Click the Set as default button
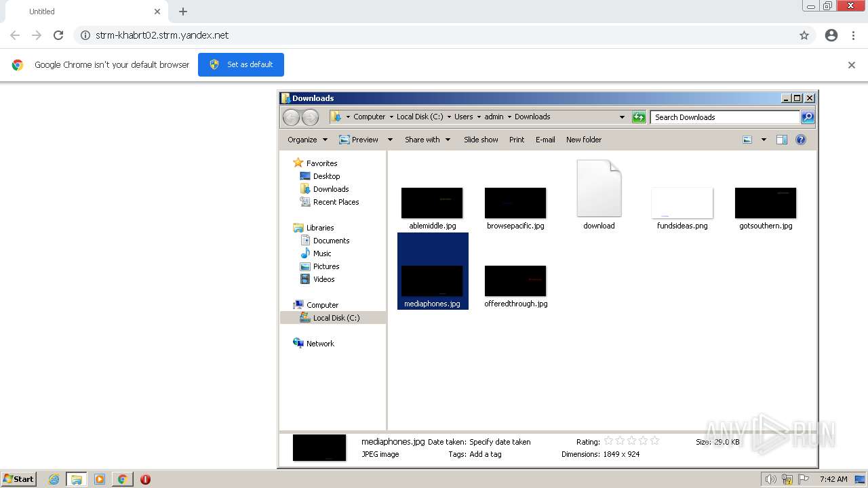868x488 pixels. [x=241, y=64]
